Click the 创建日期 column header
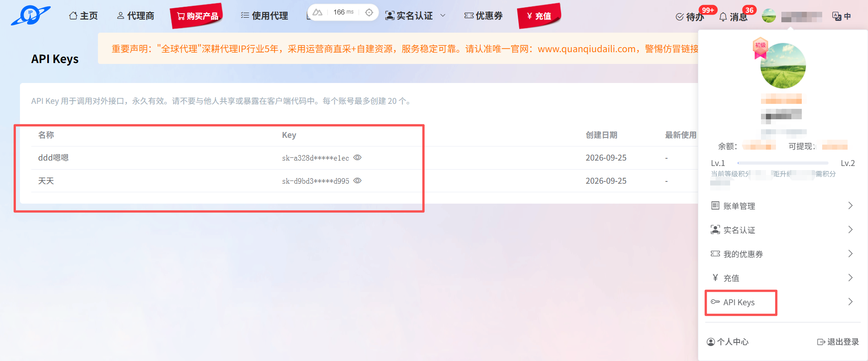This screenshot has width=868, height=361. (601, 135)
